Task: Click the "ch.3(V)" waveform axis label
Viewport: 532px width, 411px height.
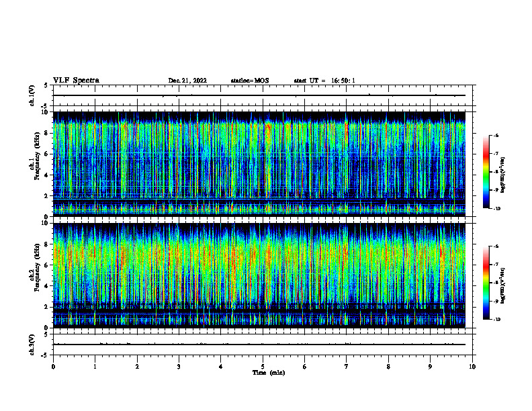Action: (x=32, y=345)
